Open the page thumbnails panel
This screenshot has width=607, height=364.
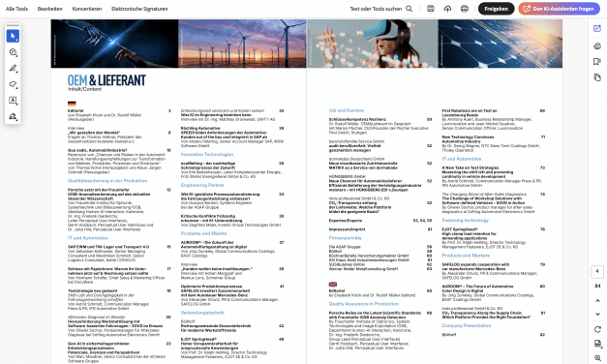(x=597, y=77)
